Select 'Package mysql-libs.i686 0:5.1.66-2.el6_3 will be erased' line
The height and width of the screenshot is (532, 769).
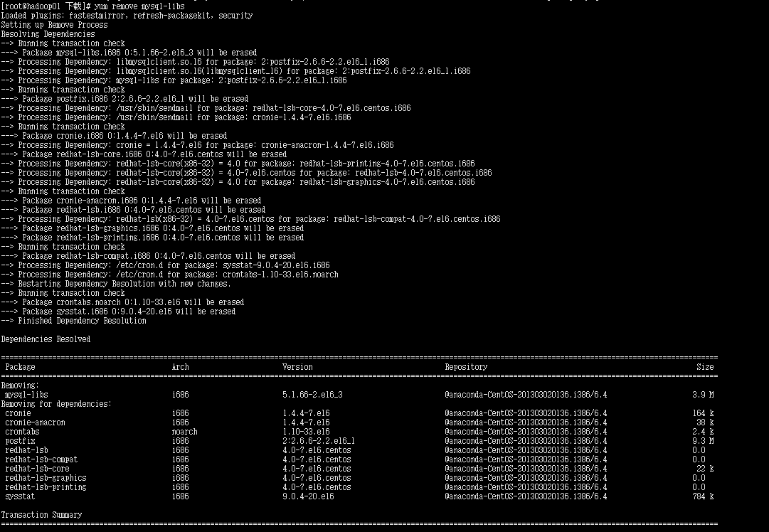[129, 53]
